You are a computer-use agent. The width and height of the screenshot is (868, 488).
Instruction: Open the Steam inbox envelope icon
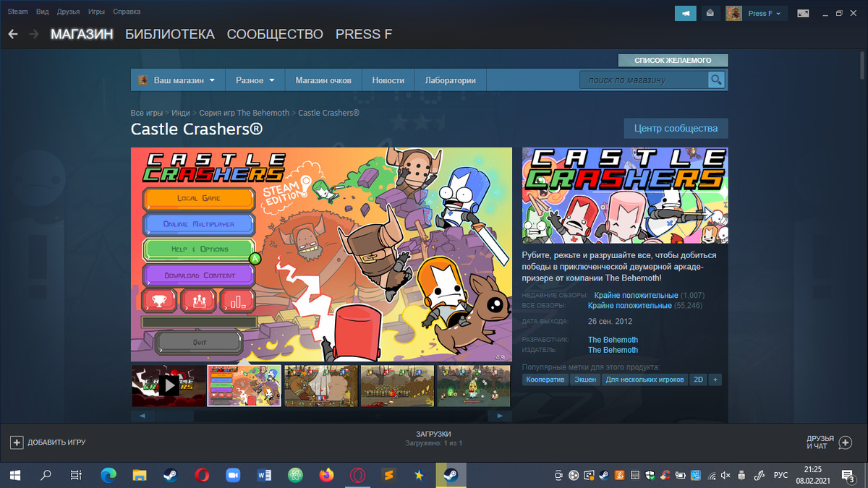(710, 13)
